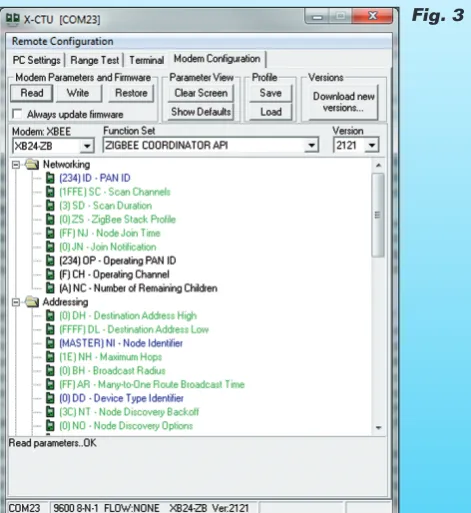Image resolution: width=471 pixels, height=513 pixels.
Task: Select the (3C) NT - Node Discovery Backoff row
Action: (129, 412)
